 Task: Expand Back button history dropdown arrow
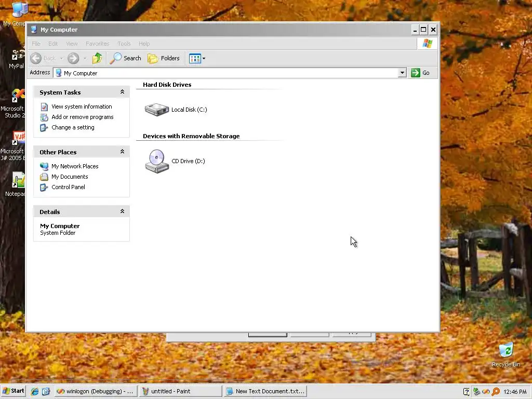[61, 58]
